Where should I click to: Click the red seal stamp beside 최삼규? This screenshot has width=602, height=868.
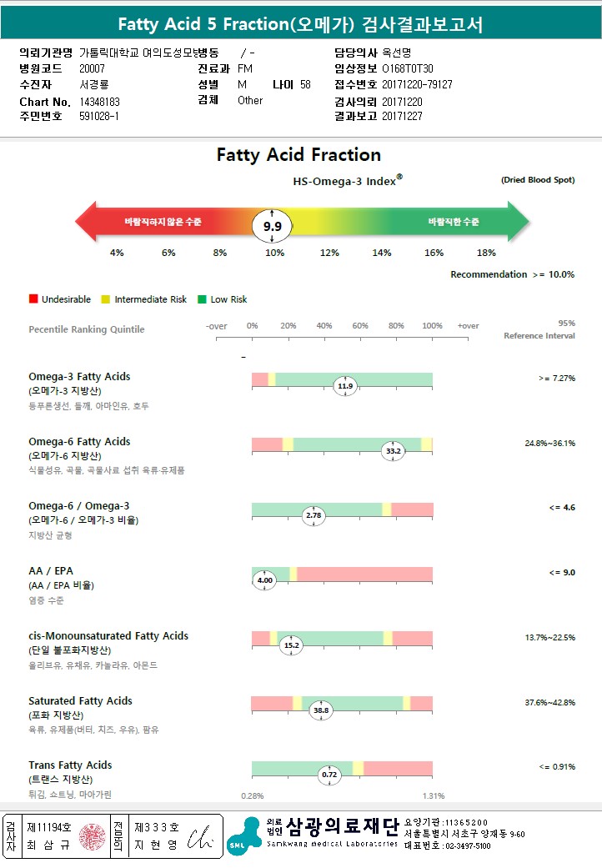click(x=91, y=837)
